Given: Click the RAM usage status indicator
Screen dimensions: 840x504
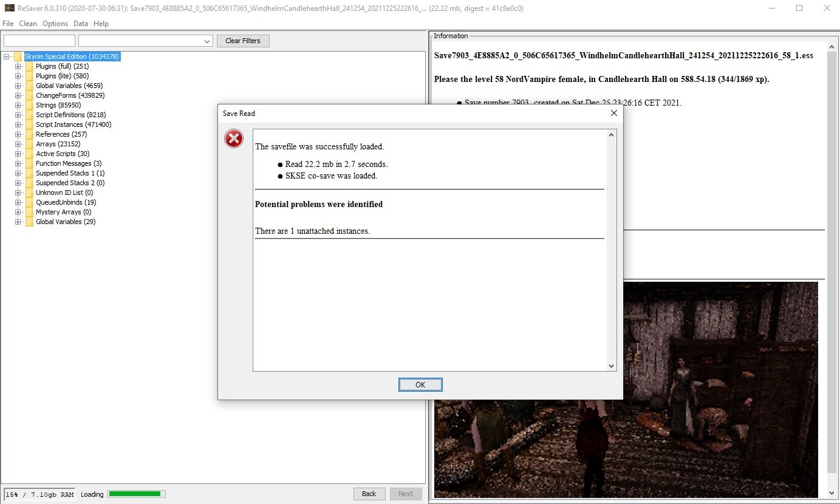Looking at the screenshot, I should point(40,494).
